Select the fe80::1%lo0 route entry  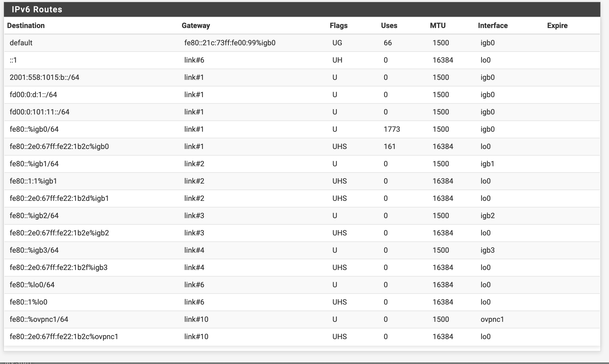tap(302, 302)
